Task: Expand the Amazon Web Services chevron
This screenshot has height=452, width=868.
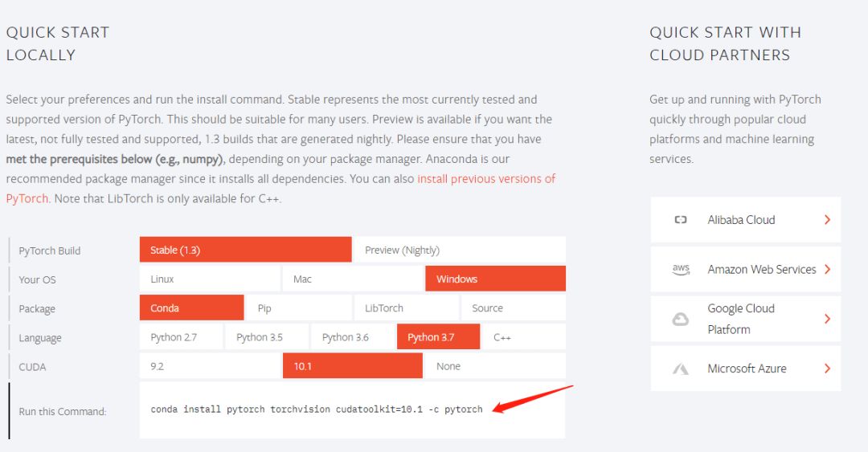Action: click(827, 270)
